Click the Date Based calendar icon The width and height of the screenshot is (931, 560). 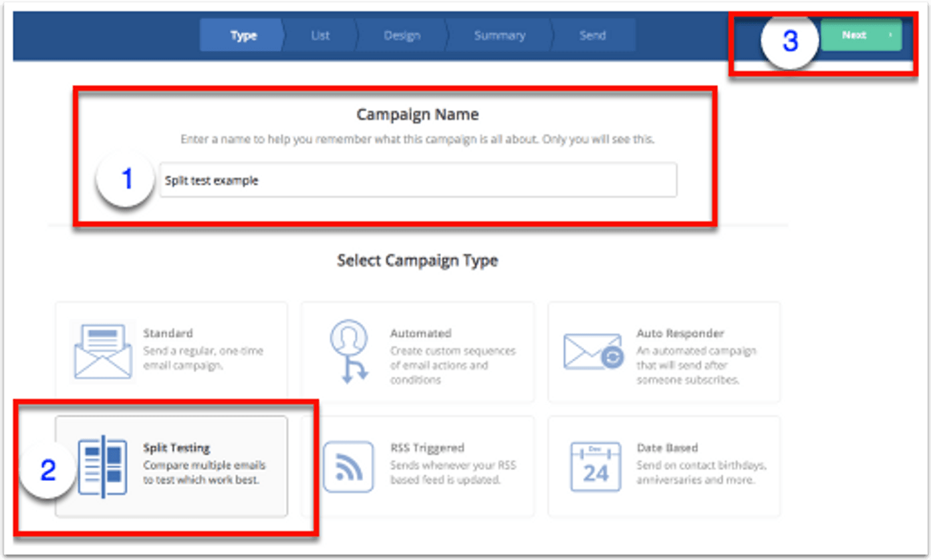[595, 466]
